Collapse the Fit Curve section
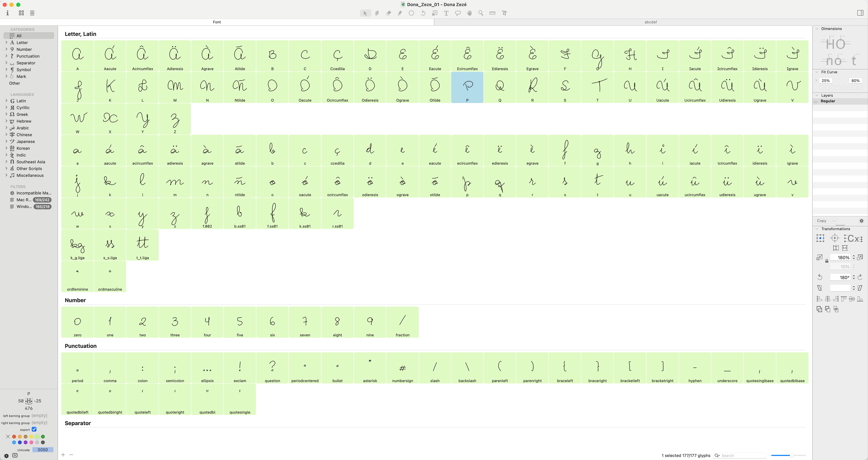 [817, 72]
